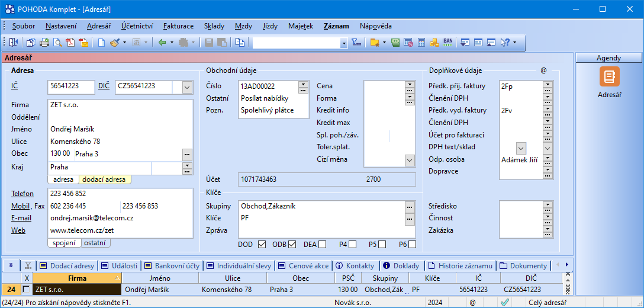644x308 pixels.
Task: Tick the P6 checkbox
Action: click(x=413, y=245)
